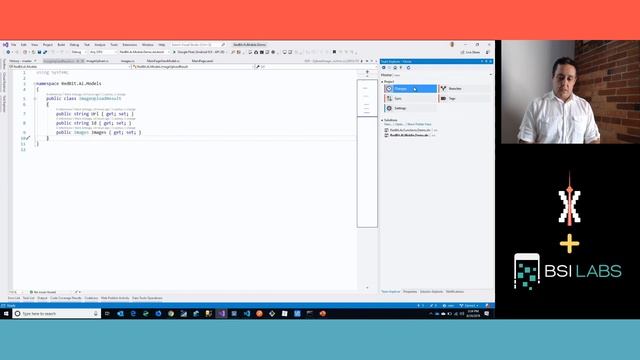
Task: Open the Test menu
Action: (87, 44)
